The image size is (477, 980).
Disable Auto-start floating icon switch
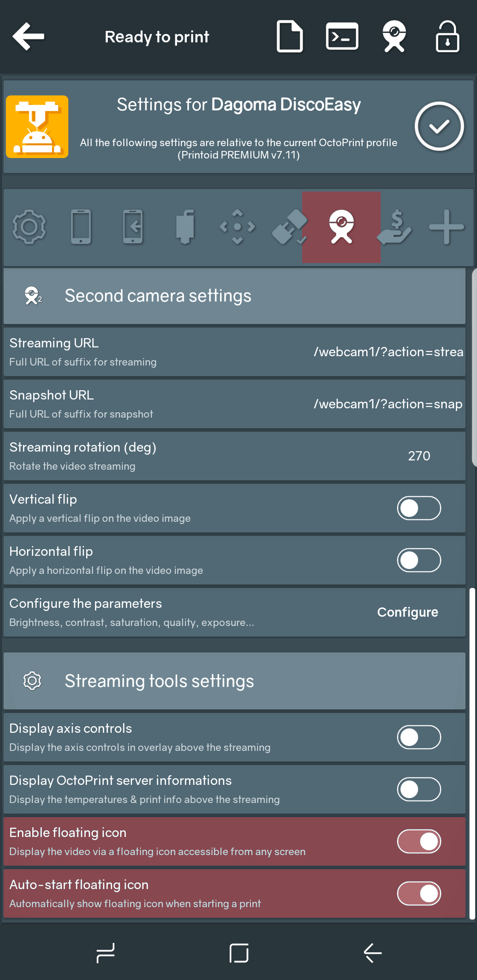(419, 893)
